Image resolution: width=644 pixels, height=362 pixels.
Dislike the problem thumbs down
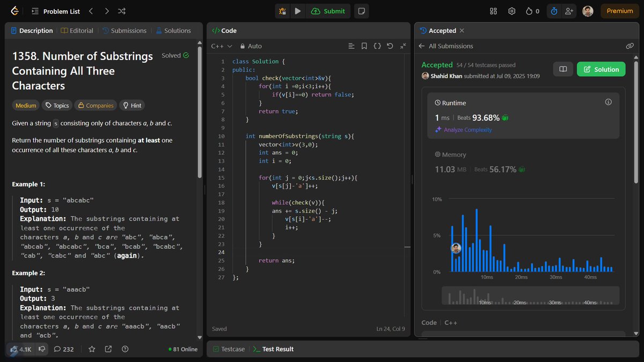(x=42, y=349)
